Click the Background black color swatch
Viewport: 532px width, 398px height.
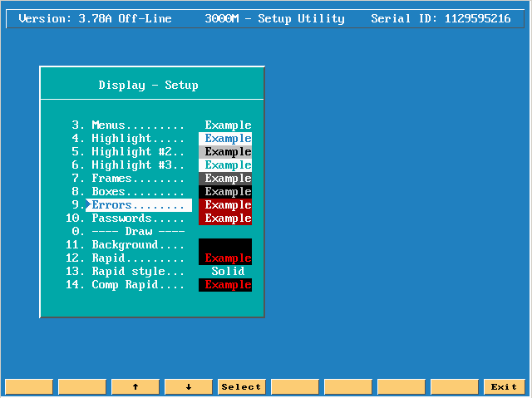click(x=225, y=245)
